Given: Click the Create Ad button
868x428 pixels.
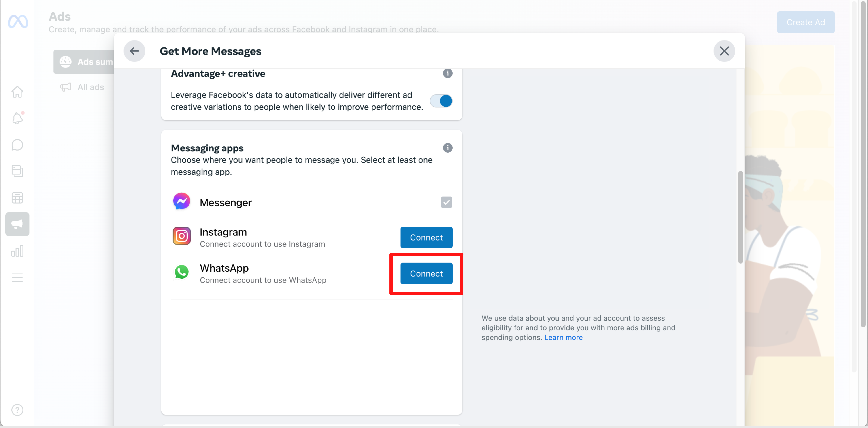Looking at the screenshot, I should [x=806, y=22].
